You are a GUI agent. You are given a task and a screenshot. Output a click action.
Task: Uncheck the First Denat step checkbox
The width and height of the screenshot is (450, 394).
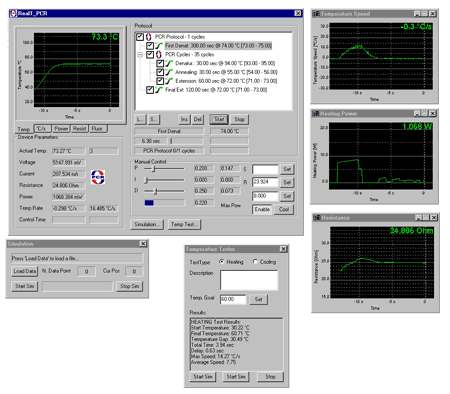click(150, 46)
